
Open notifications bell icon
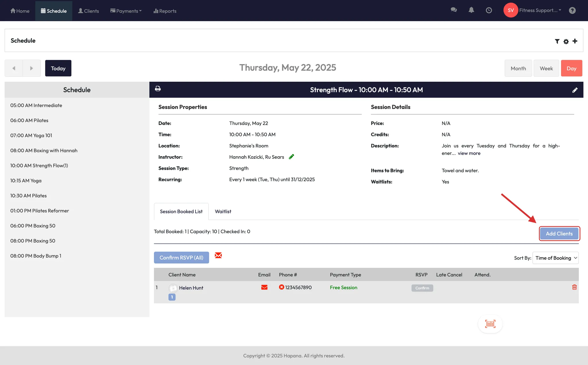point(471,10)
